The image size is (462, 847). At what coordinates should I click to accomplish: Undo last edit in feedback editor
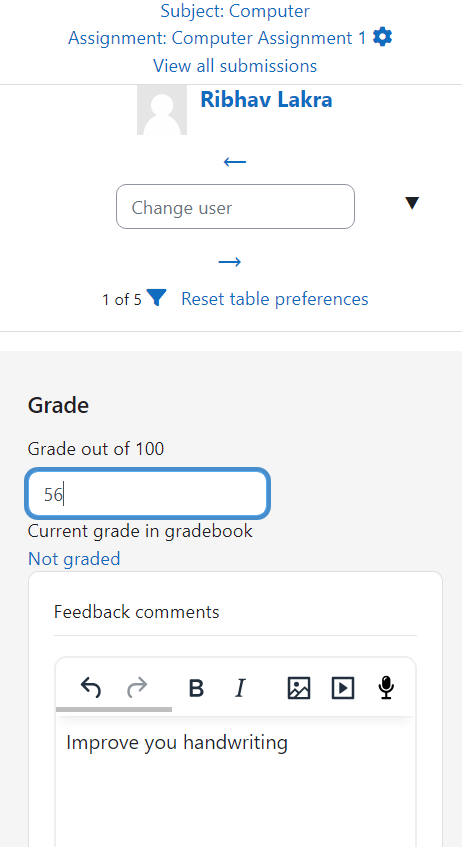tap(91, 688)
